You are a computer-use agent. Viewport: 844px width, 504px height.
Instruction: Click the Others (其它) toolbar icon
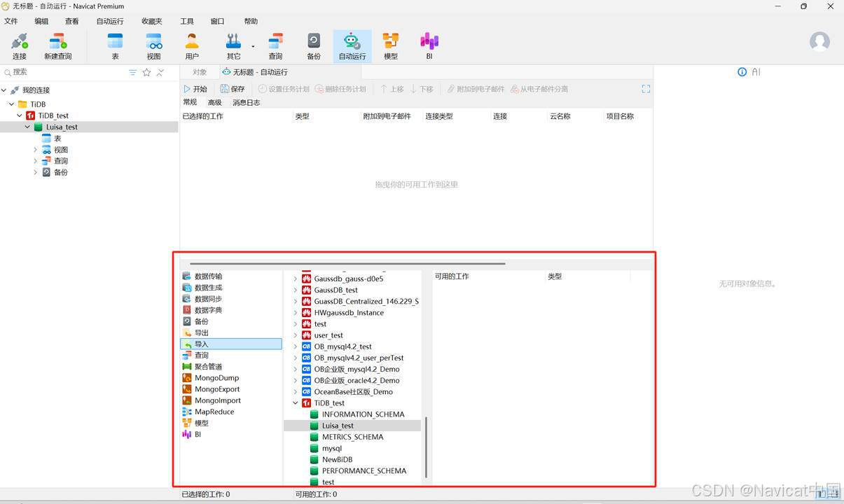tap(233, 47)
